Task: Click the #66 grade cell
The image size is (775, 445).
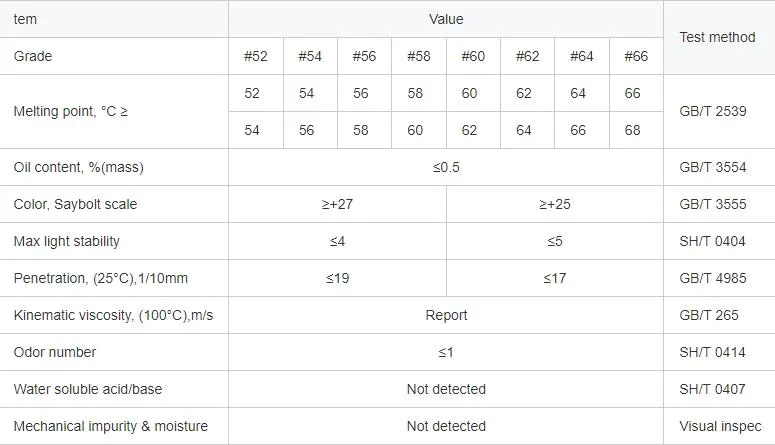Action: (x=636, y=56)
